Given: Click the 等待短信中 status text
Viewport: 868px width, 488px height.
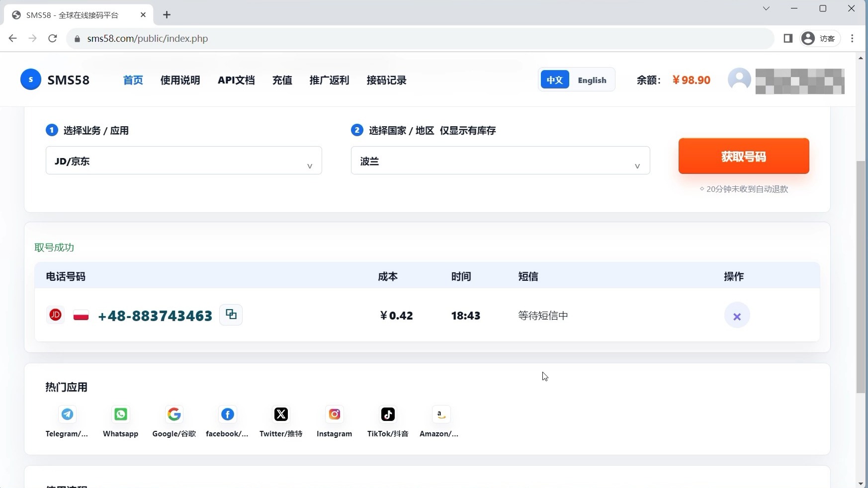Looking at the screenshot, I should [x=543, y=316].
